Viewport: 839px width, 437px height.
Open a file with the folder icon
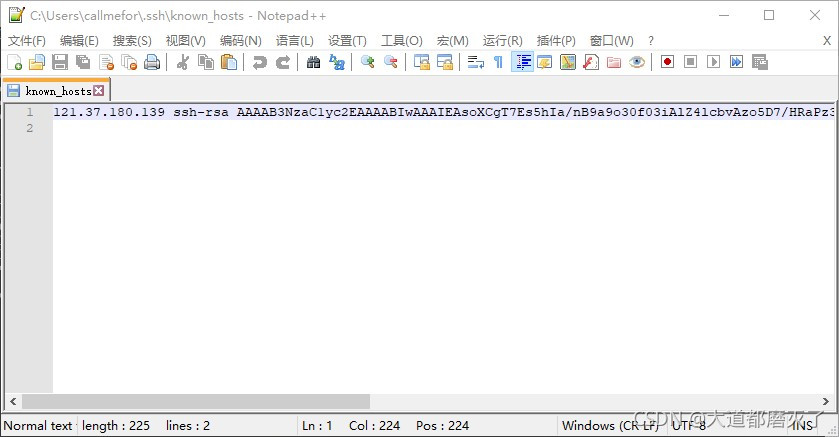click(x=37, y=63)
